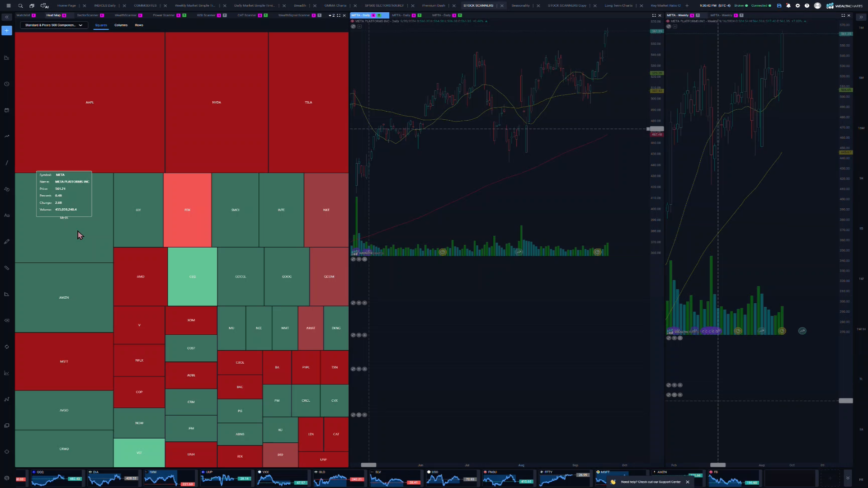Select the text annotation tool in sidebar
Screen dimensions: 868x488
pos(6,216)
